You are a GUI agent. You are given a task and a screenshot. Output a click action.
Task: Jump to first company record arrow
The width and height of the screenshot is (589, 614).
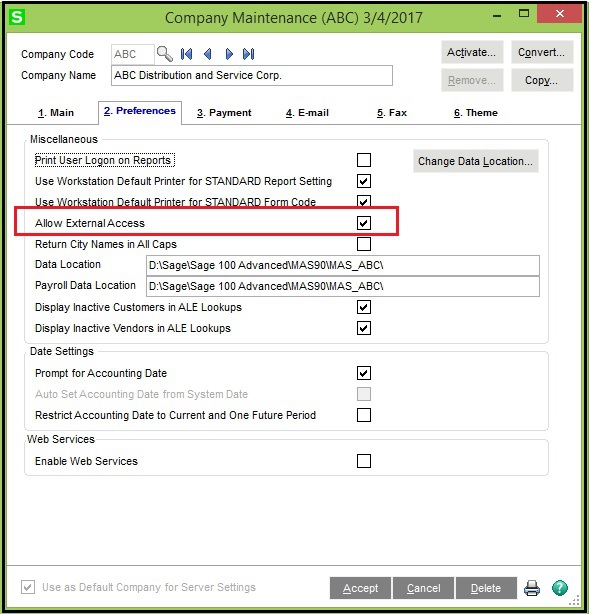[186, 54]
